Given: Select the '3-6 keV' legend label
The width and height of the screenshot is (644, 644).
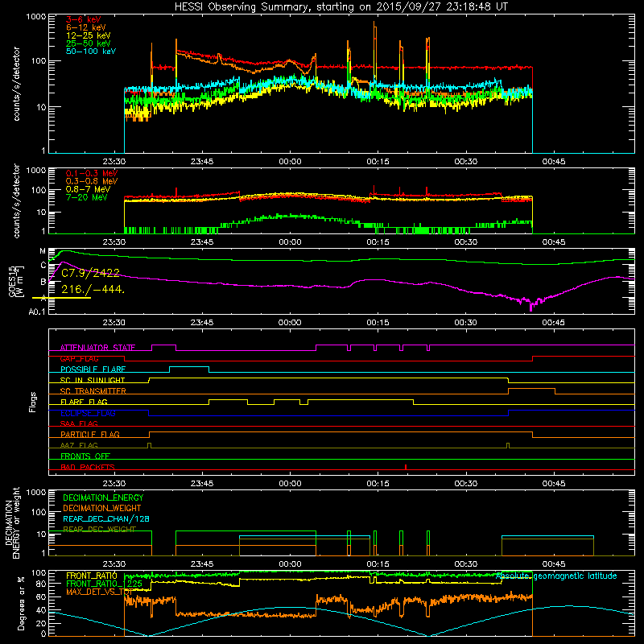Looking at the screenshot, I should [x=83, y=19].
